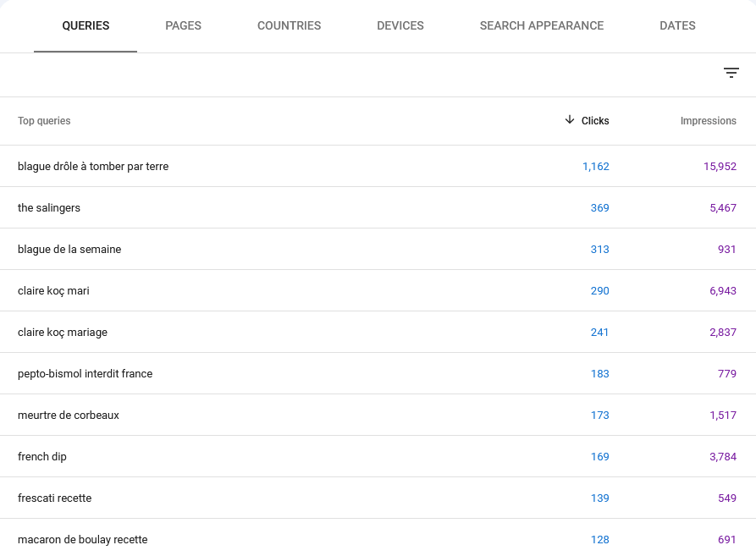
Task: Open the COUNTRIES tab
Action: [x=289, y=25]
